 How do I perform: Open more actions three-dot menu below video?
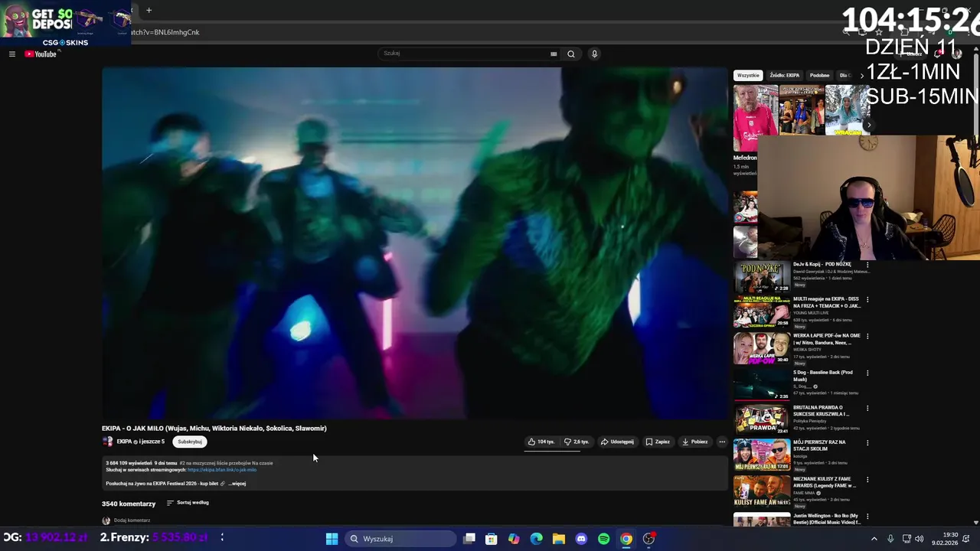point(722,442)
